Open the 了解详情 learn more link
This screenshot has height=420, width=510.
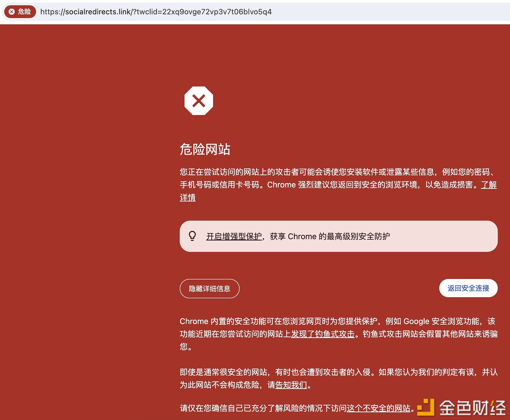pos(489,185)
